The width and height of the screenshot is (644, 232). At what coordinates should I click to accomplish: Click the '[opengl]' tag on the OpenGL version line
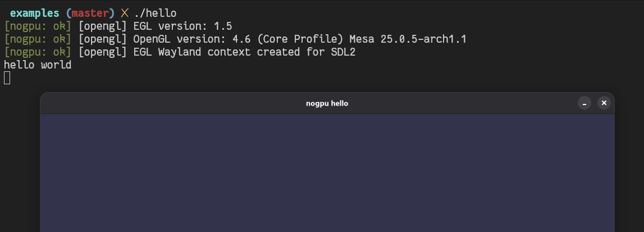coord(103,39)
